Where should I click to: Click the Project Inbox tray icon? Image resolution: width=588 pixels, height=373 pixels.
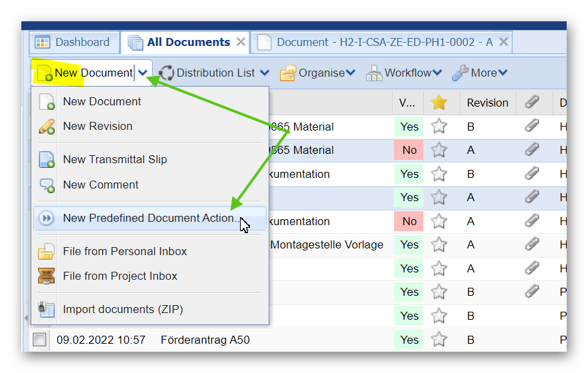click(x=47, y=276)
